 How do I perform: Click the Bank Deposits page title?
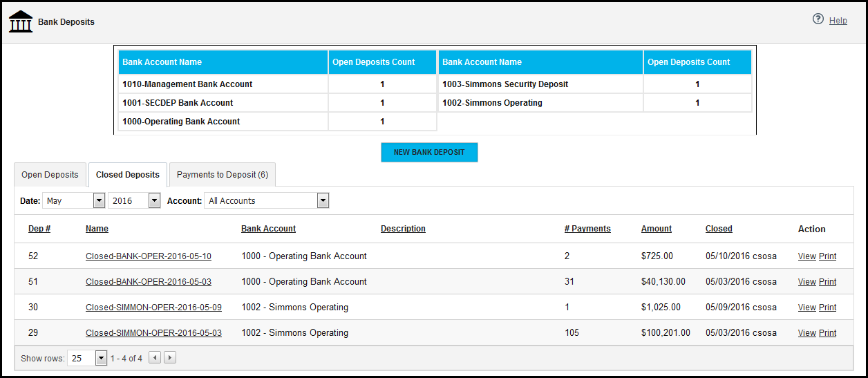coord(66,22)
